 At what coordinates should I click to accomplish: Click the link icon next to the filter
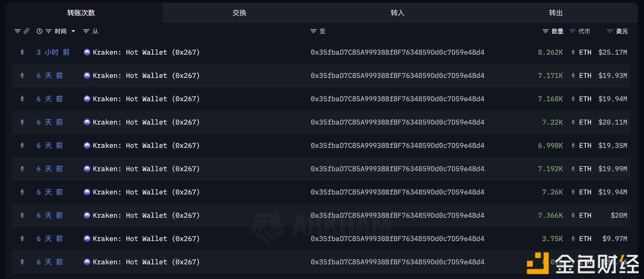[27, 31]
